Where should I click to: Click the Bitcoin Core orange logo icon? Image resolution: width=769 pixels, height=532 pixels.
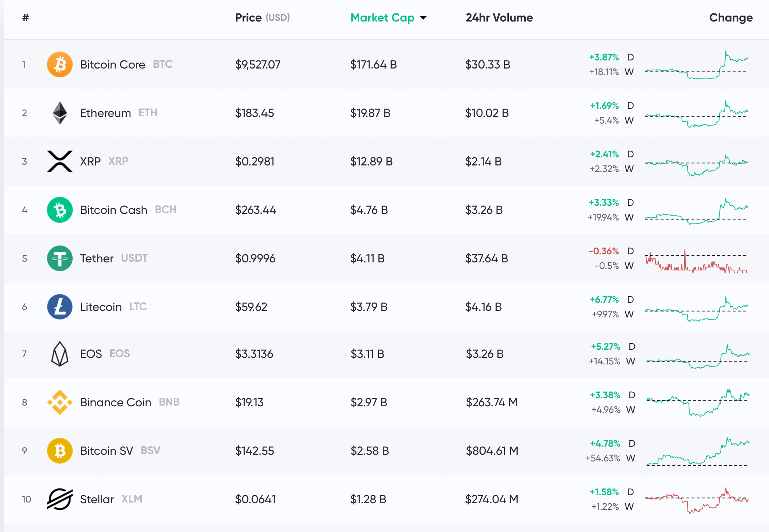[60, 64]
